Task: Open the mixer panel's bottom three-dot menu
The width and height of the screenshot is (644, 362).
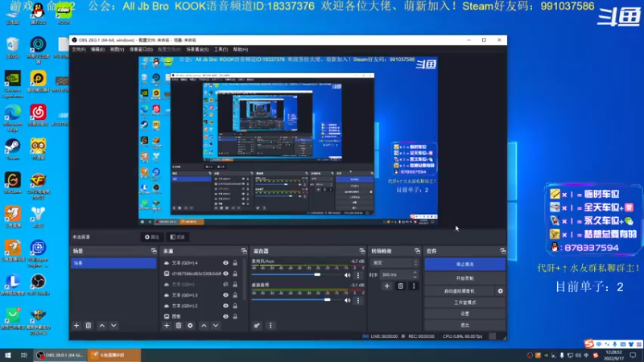Action: click(x=270, y=326)
